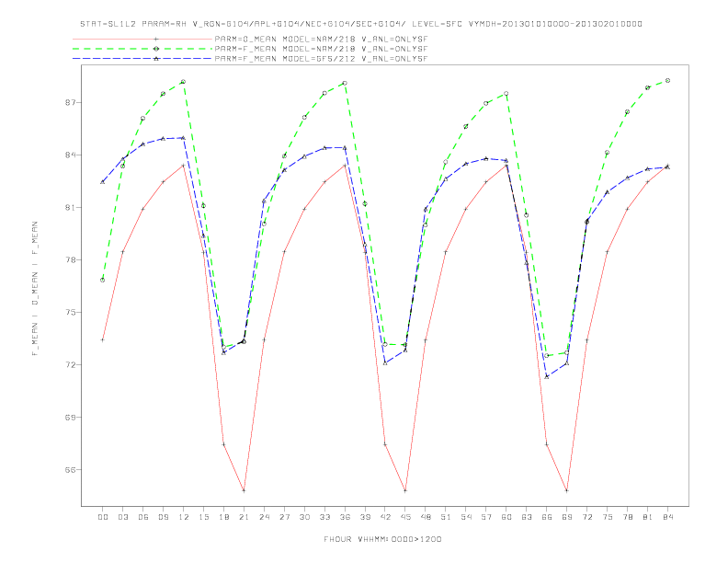Click x-axis tick label 54
The image size is (728, 563).
tap(466, 517)
